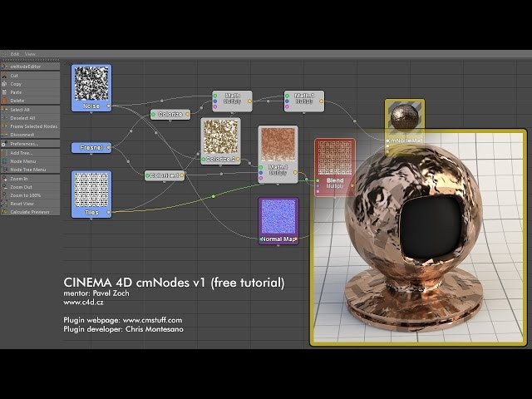532x399 pixels.
Task: Click the Node Menu icon
Action: coord(4,161)
